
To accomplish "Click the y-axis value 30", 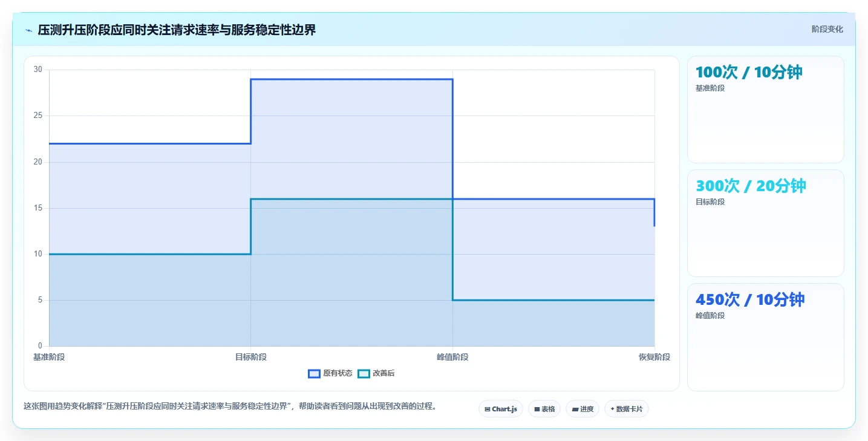I will click(x=38, y=70).
